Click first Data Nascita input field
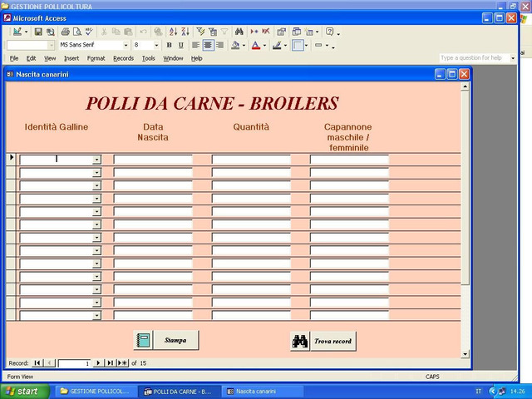The image size is (532, 399). click(x=153, y=160)
